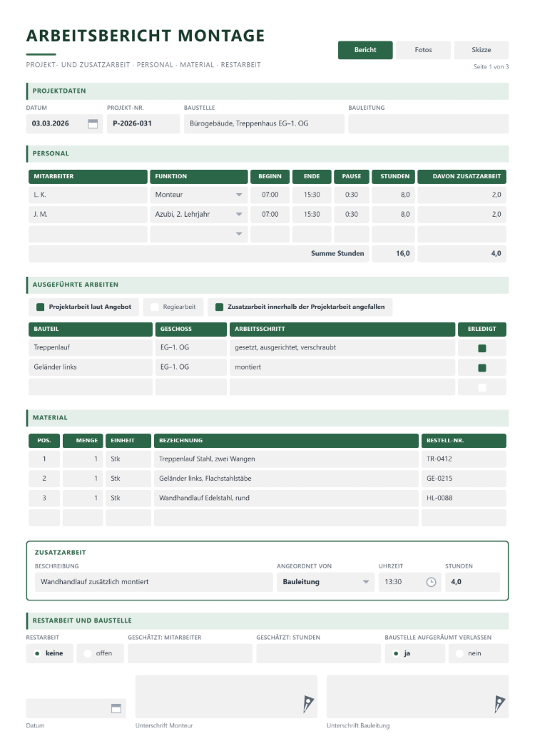The height and width of the screenshot is (756, 535).
Task: Click Bezeichnung Geländer links, Flachstahlstäbe
Action: click(x=286, y=479)
